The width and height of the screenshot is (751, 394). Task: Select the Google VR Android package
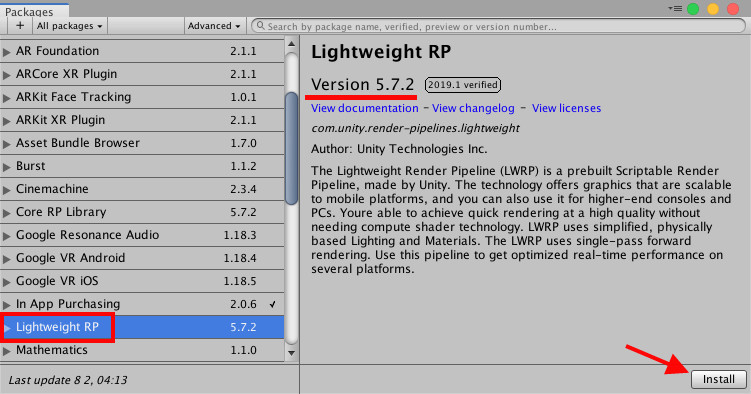pos(142,258)
